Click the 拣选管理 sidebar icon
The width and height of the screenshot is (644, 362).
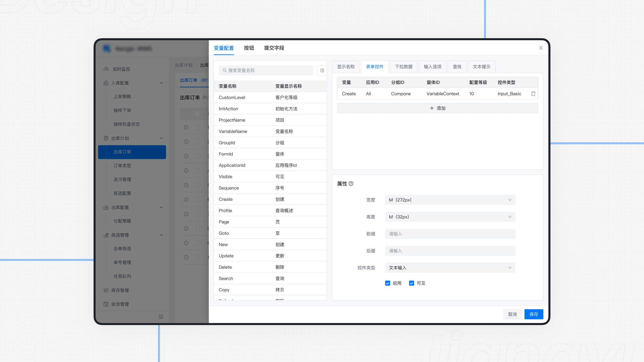point(106,235)
